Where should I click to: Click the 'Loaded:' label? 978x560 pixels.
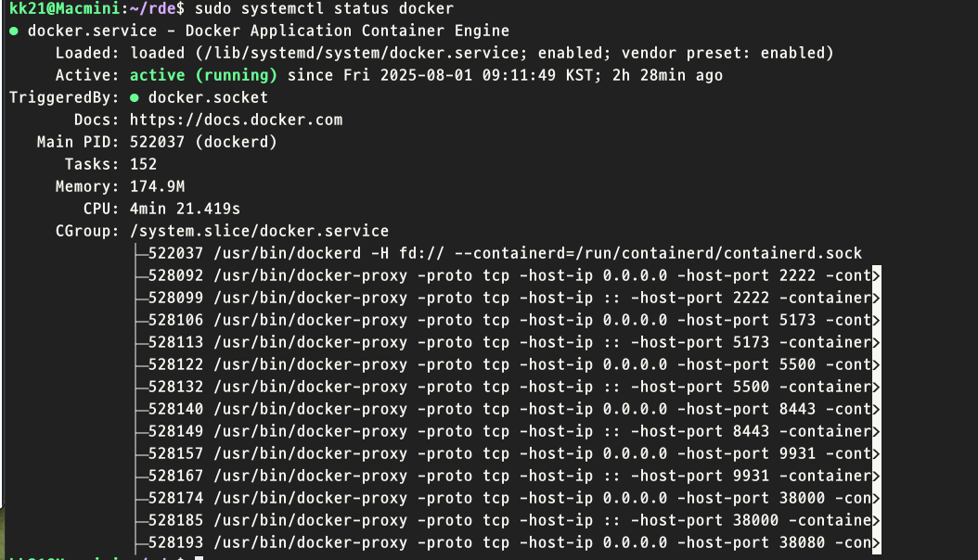coord(87,53)
